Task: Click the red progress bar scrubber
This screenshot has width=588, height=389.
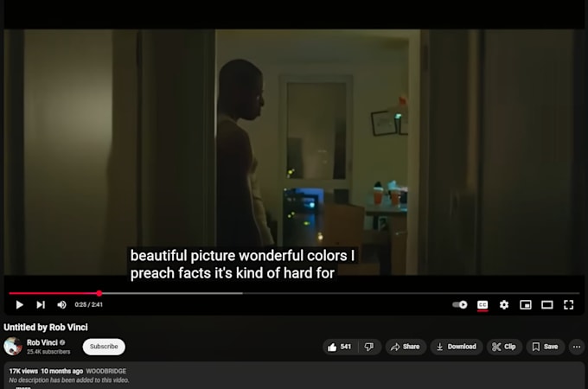Action: pyautogui.click(x=99, y=293)
